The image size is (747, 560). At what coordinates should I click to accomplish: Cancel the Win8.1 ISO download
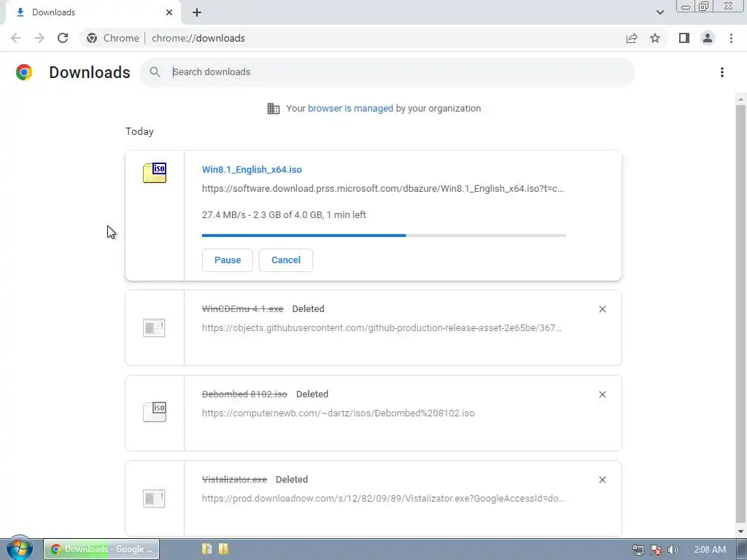click(x=286, y=260)
